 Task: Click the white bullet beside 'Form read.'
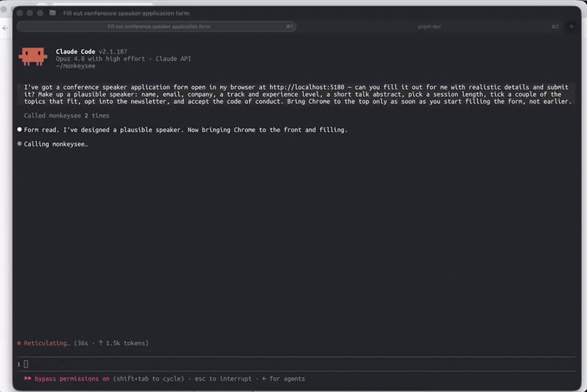(19, 129)
